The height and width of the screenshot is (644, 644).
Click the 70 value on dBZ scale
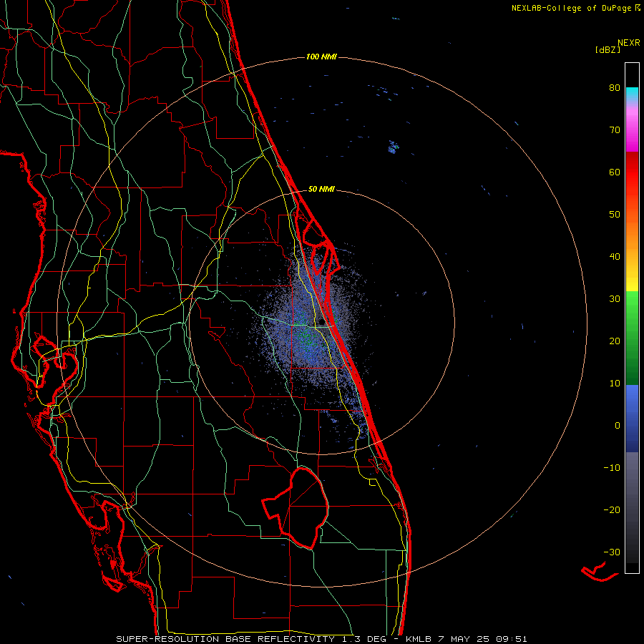click(615, 130)
